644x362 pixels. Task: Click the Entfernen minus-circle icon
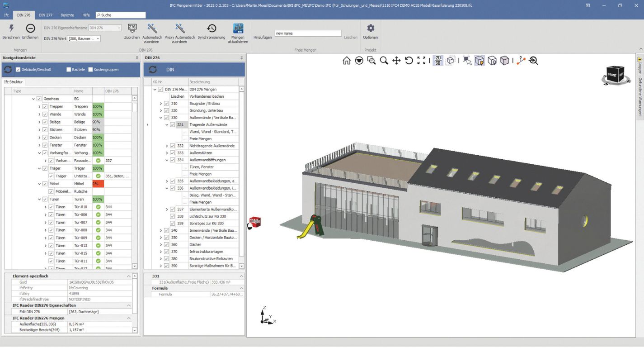[30, 28]
